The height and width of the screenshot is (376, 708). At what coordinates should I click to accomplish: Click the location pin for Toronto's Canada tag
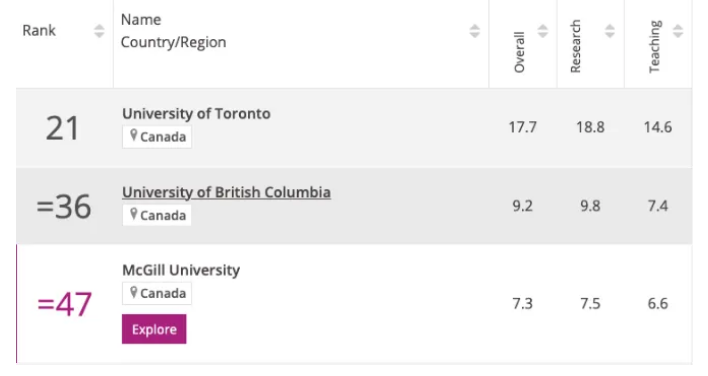pos(133,135)
